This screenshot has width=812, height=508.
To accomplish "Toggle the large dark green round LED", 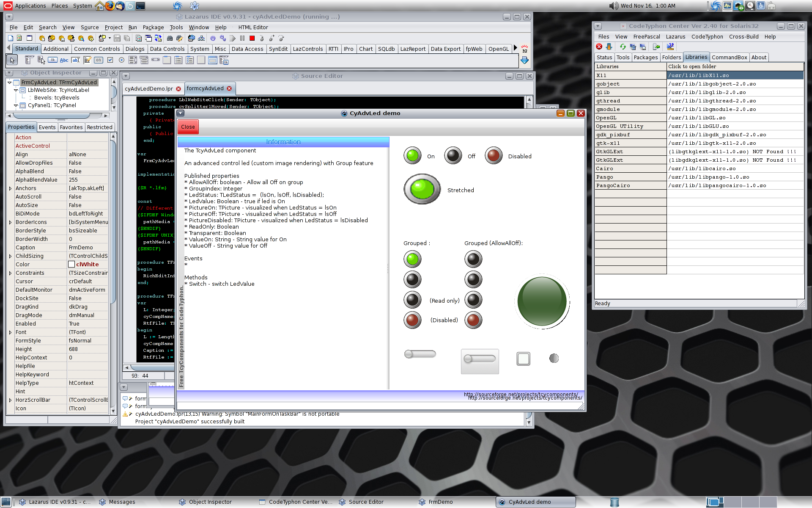I will (542, 301).
